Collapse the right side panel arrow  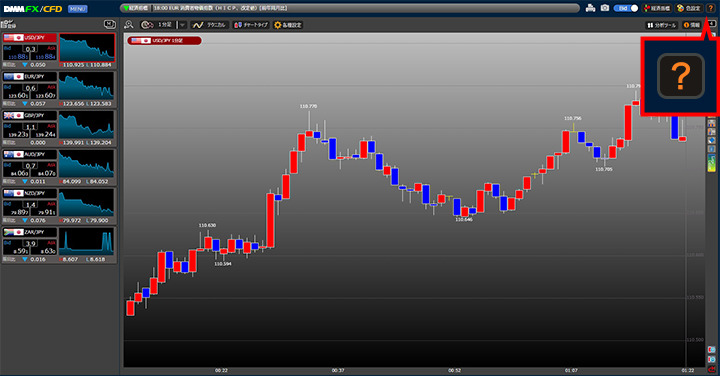pyautogui.click(x=712, y=24)
